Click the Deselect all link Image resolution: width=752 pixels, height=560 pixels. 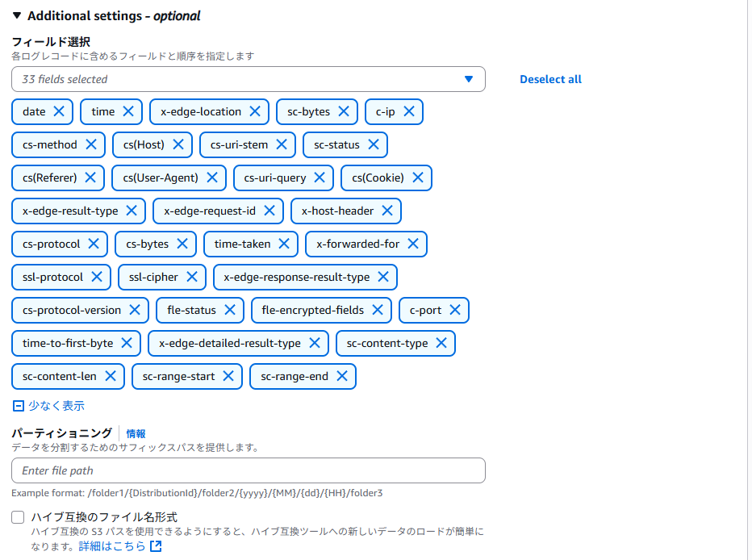pyautogui.click(x=550, y=79)
